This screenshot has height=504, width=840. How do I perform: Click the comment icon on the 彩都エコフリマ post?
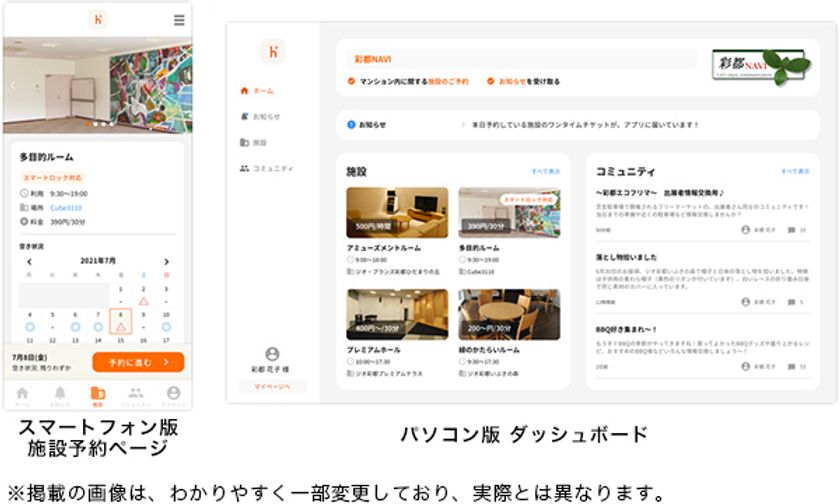pos(791,230)
